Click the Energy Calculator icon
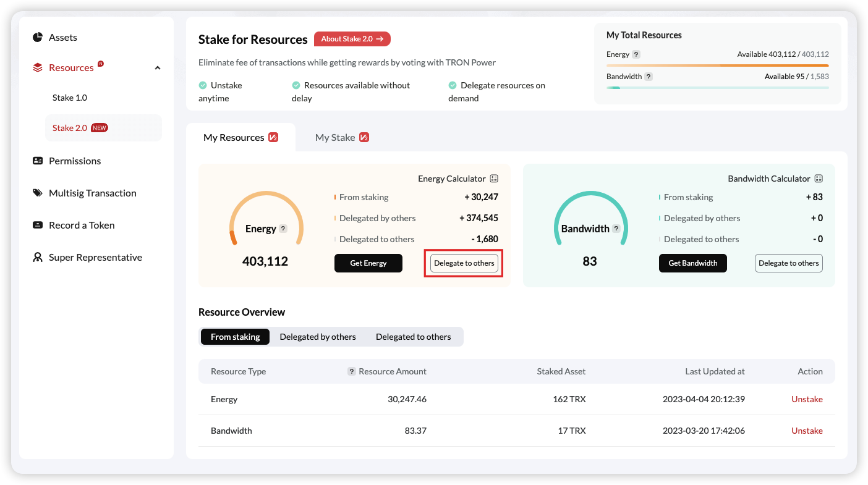868x485 pixels. [494, 179]
